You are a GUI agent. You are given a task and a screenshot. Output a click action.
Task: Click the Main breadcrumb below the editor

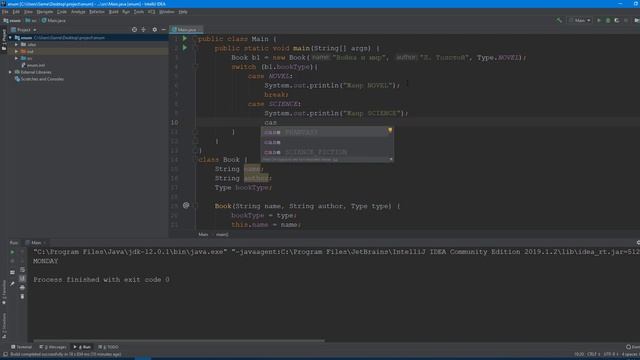click(x=203, y=234)
